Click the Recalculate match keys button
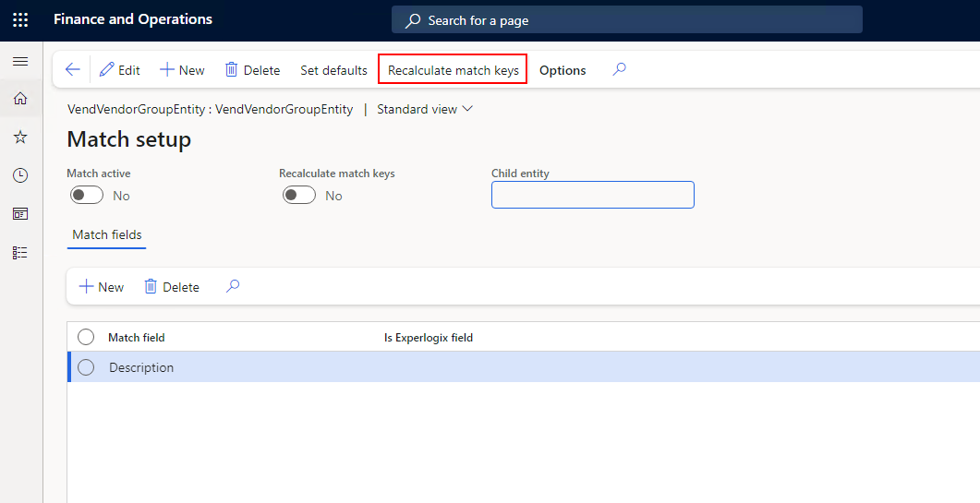Viewport: 980px width, 503px height. point(454,70)
